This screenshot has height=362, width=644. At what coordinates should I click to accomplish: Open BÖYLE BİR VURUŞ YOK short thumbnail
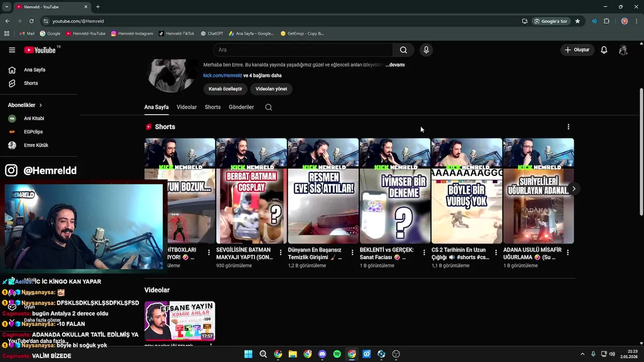(x=466, y=191)
